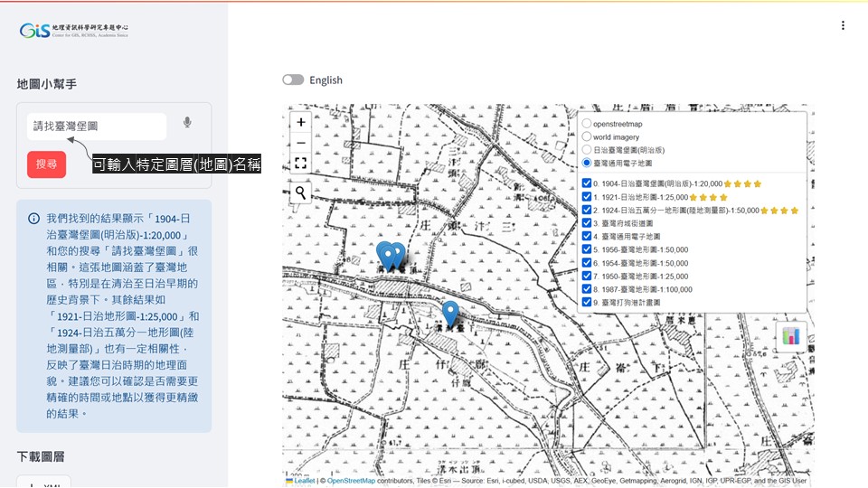The image size is (868, 488).
Task: Click the map query text field
Action: coord(97,127)
